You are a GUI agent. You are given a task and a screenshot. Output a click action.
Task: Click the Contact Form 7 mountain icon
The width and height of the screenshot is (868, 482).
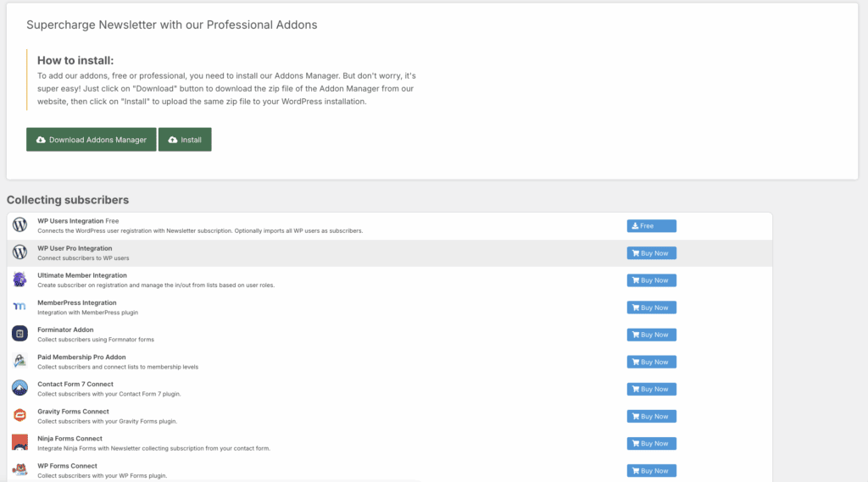[20, 387]
